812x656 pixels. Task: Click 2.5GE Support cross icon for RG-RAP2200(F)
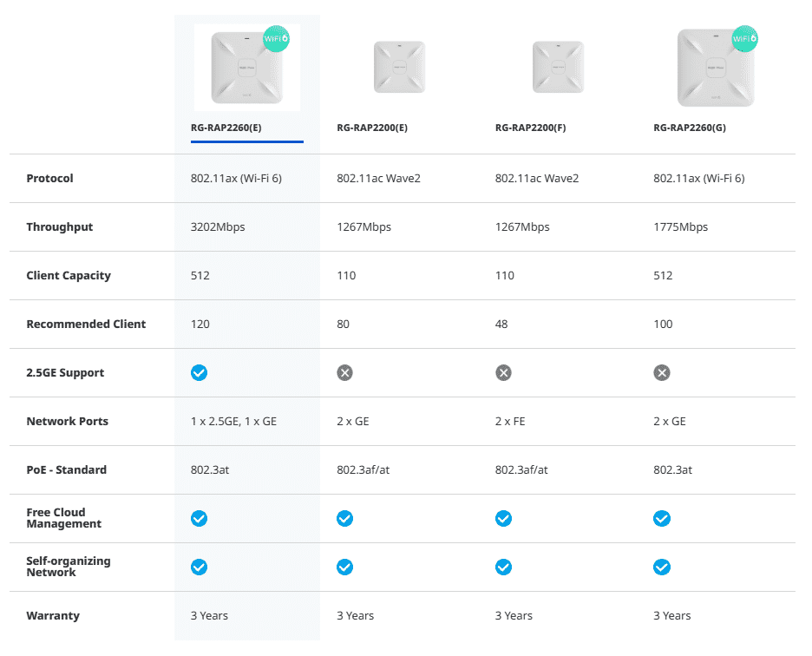(503, 372)
